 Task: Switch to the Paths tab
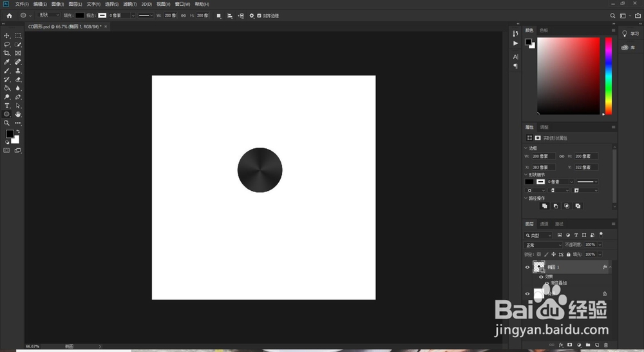click(x=560, y=224)
